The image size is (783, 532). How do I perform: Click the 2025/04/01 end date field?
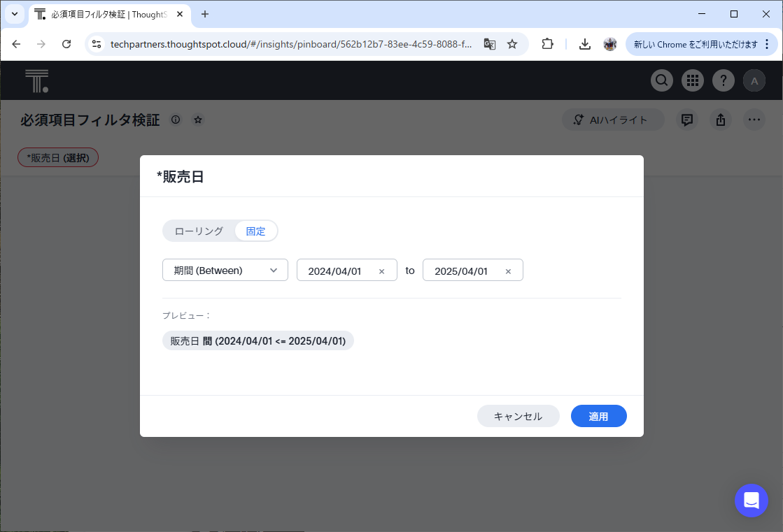461,271
